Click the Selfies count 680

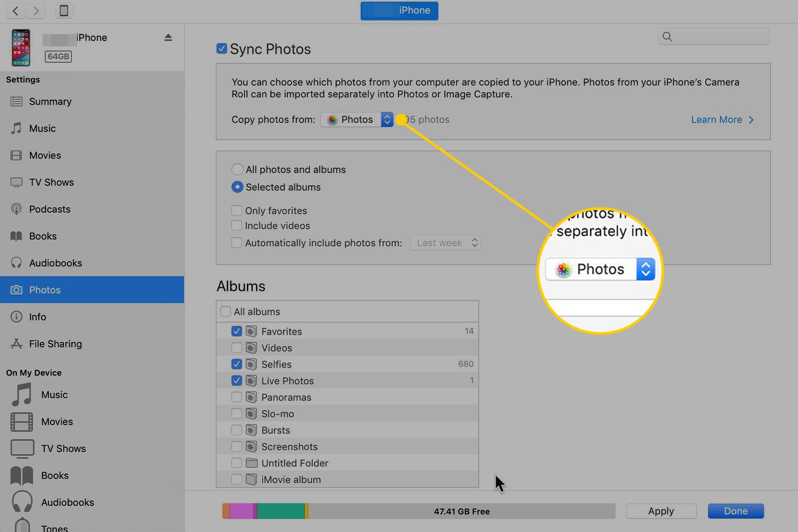point(465,364)
